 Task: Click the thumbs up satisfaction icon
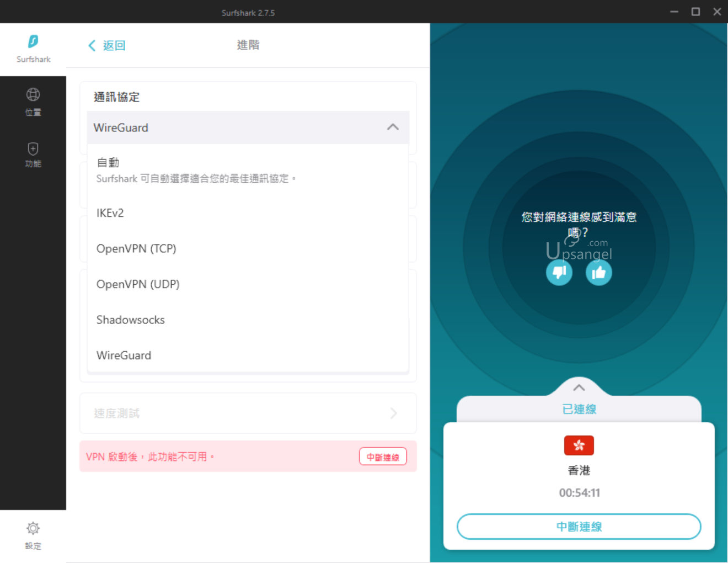598,272
